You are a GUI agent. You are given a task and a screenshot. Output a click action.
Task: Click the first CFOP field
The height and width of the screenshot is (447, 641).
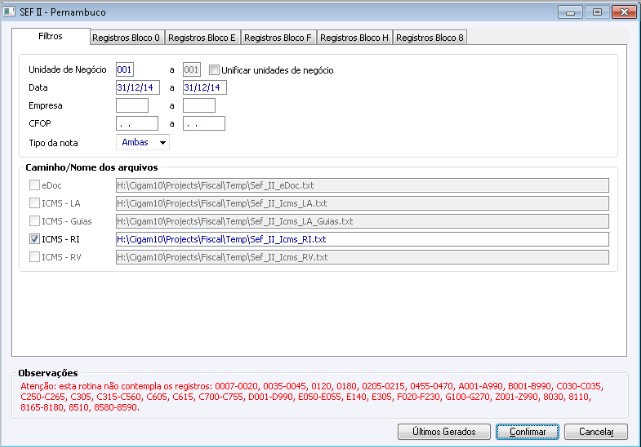pos(137,124)
